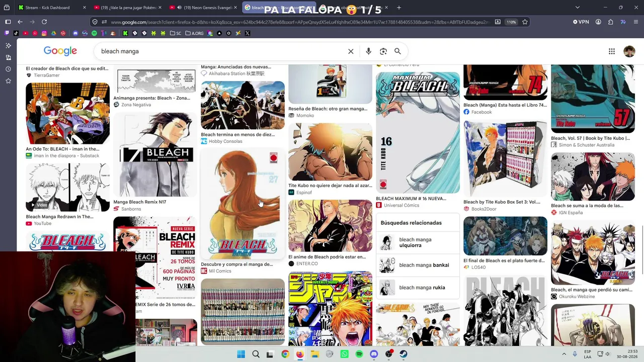The width and height of the screenshot is (644, 362).
Task: Open the VPN panel
Action: pyautogui.click(x=581, y=22)
